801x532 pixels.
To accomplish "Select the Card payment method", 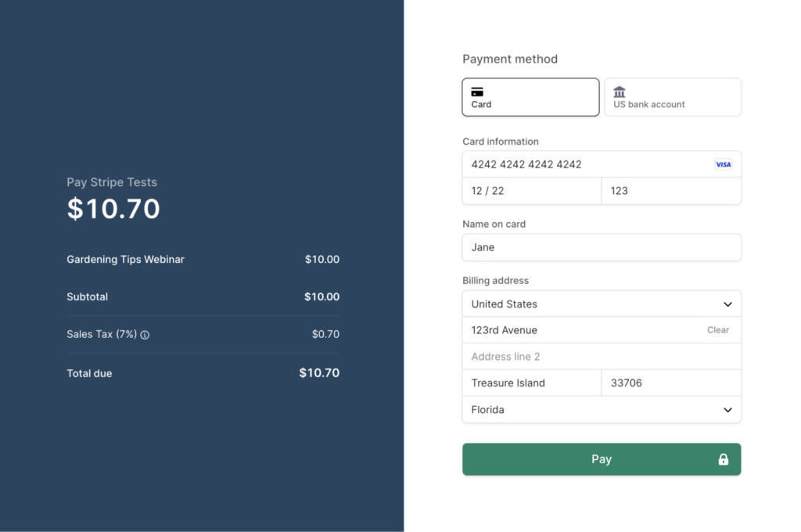I will click(530, 97).
